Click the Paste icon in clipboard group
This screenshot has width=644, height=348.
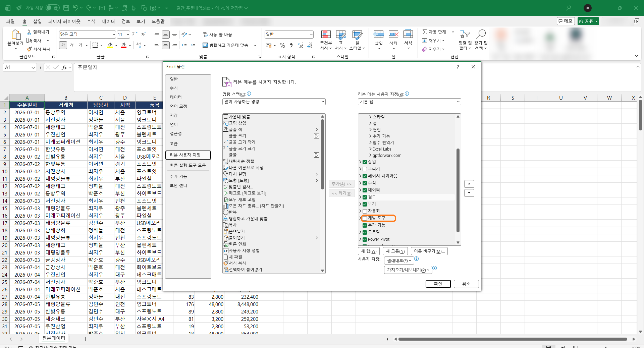pyautogui.click(x=16, y=35)
